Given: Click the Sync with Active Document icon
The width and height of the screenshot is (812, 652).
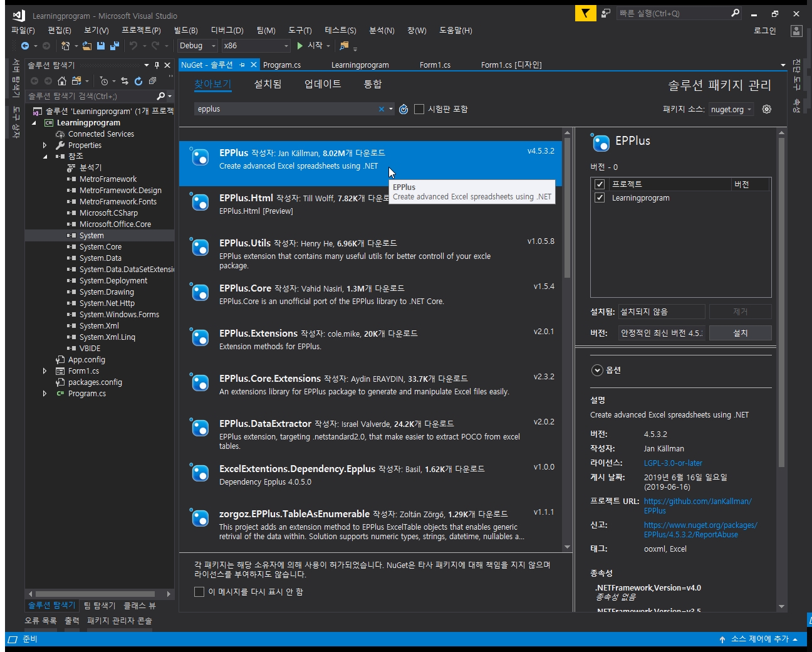Looking at the screenshot, I should [x=125, y=81].
